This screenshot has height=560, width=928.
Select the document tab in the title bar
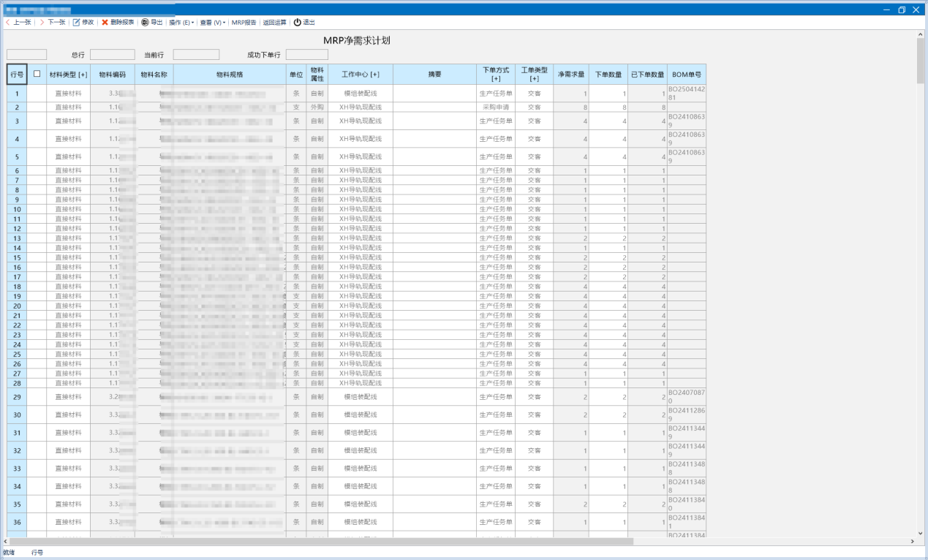[40, 10]
